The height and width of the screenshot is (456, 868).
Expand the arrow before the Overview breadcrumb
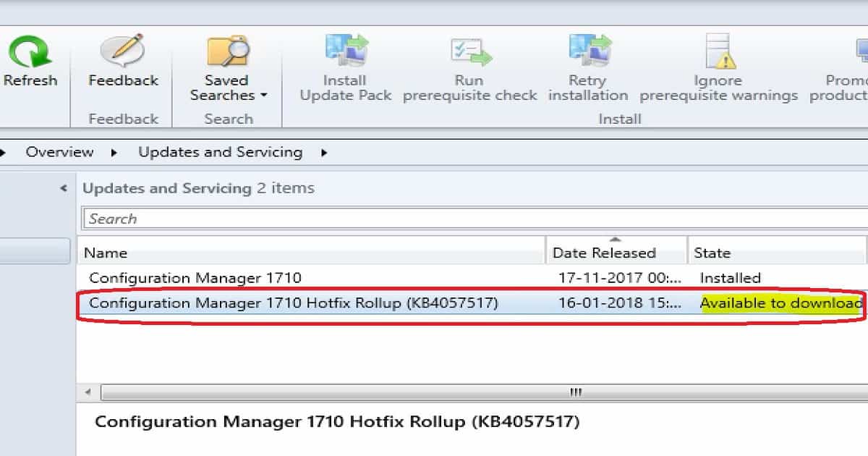click(3, 153)
